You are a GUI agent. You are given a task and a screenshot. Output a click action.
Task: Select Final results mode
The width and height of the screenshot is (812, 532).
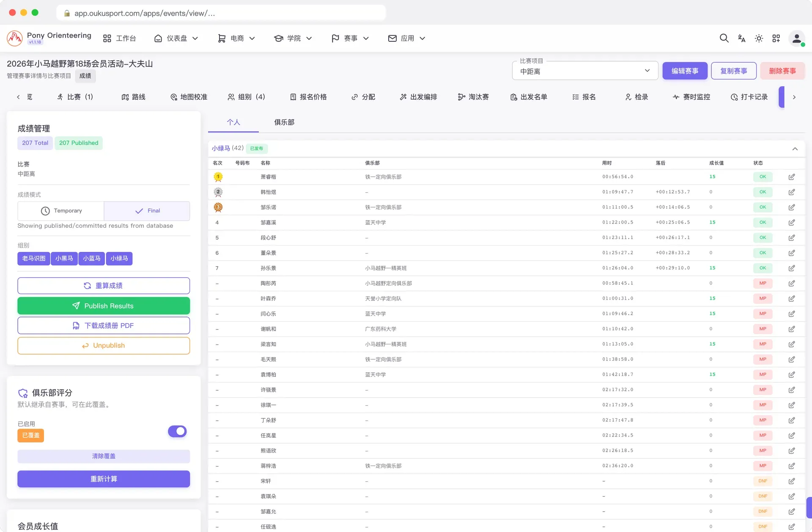[147, 211]
